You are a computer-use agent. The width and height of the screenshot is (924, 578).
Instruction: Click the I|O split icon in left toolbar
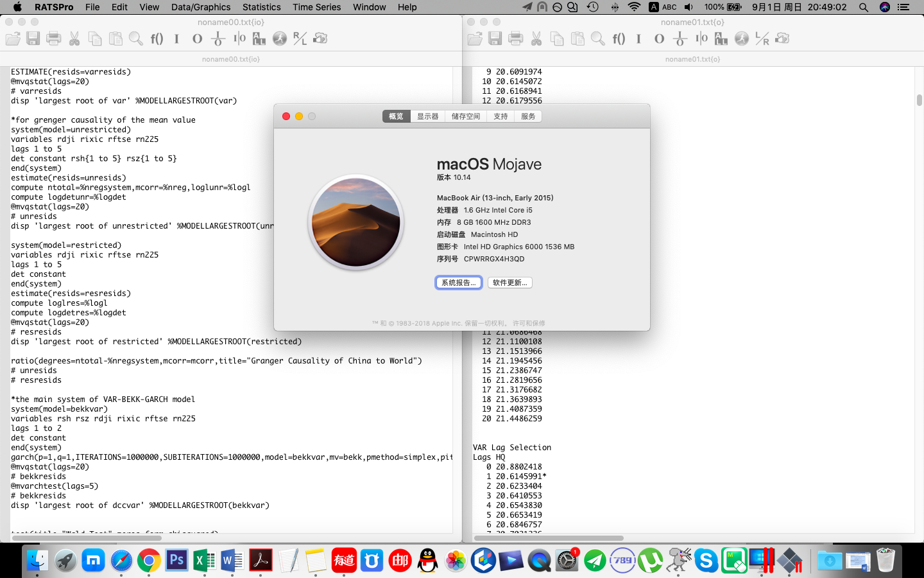[239, 39]
